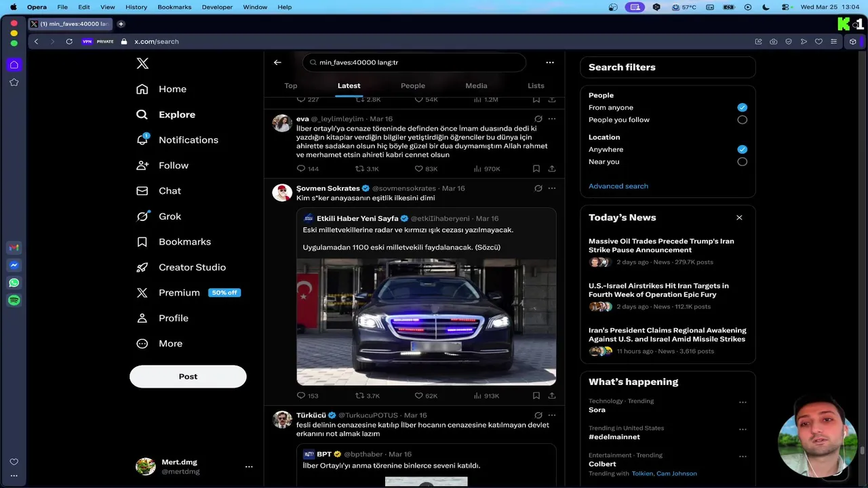The image size is (868, 488).
Task: Click the back arrow beside search box
Action: [x=277, y=62]
